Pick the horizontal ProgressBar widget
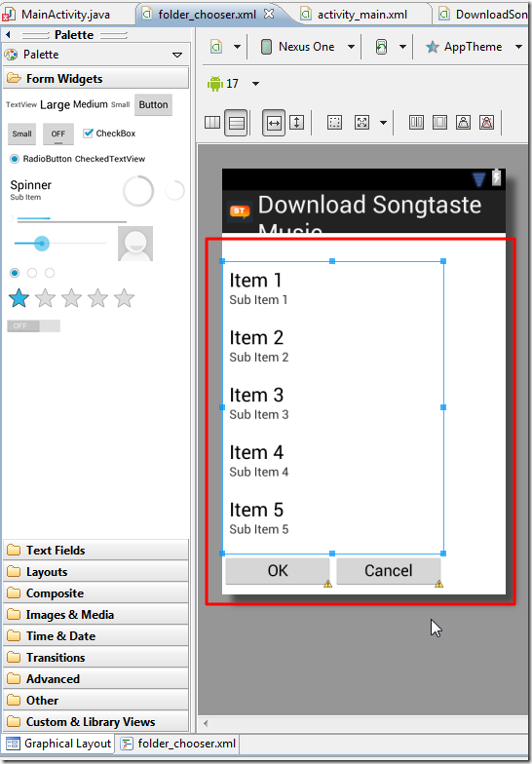The width and height of the screenshot is (532, 764). click(72, 220)
